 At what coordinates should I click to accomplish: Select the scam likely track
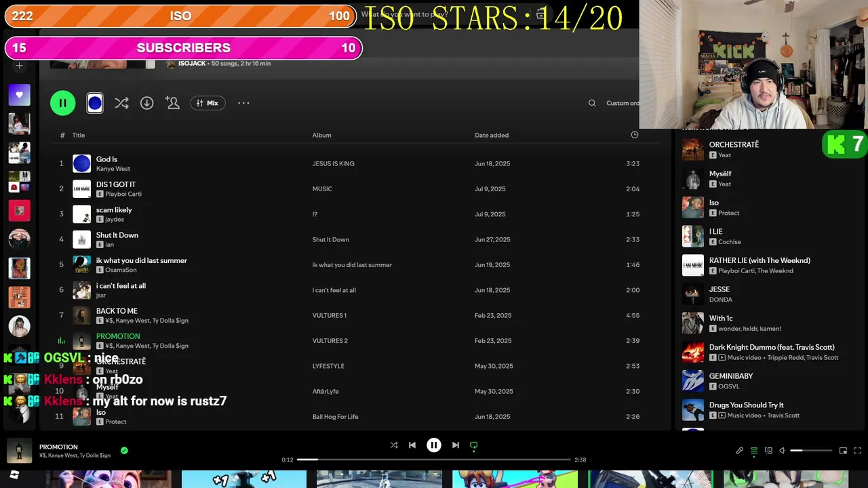[x=114, y=210]
